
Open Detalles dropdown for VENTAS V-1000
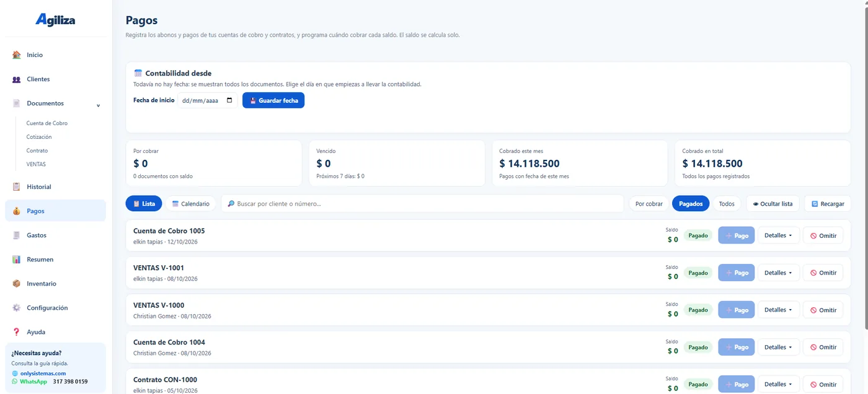click(778, 310)
